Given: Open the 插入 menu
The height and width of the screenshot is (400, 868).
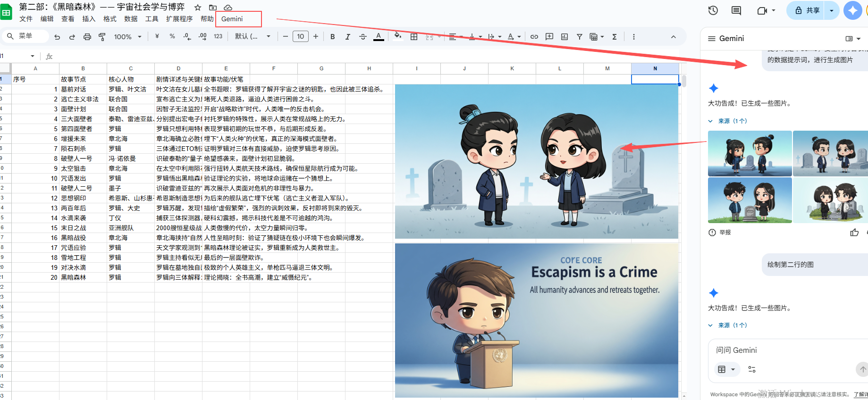Looking at the screenshot, I should click(x=89, y=19).
